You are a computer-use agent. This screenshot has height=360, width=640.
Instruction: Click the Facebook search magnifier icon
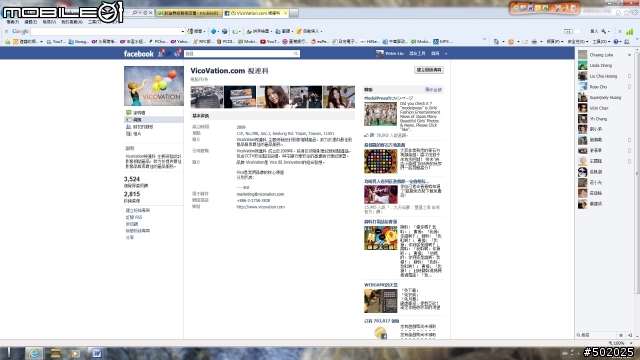296,53
